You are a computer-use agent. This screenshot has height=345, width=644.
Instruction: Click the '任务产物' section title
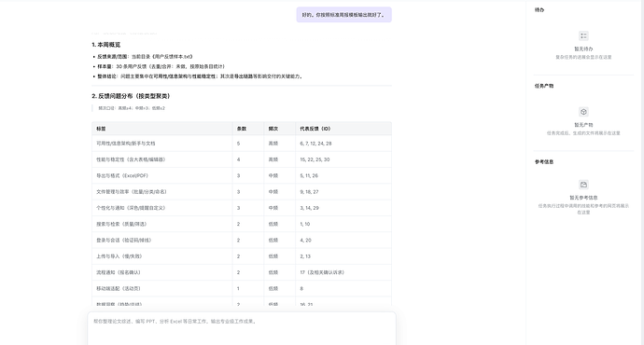tap(544, 86)
